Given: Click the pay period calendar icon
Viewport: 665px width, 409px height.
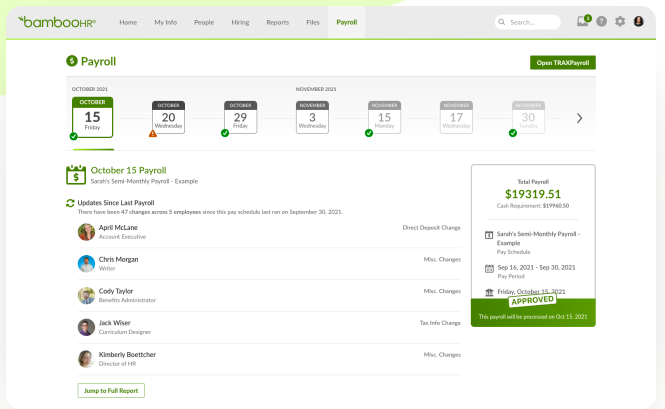Looking at the screenshot, I should [x=489, y=268].
